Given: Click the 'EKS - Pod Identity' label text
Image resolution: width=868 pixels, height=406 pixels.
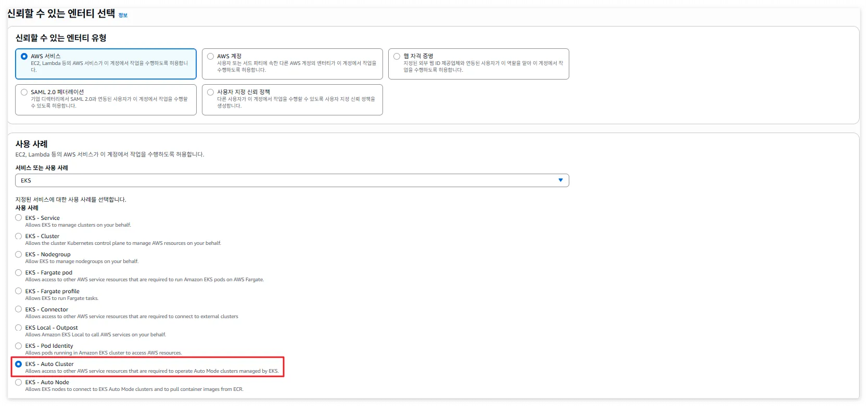Looking at the screenshot, I should pyautogui.click(x=49, y=346).
